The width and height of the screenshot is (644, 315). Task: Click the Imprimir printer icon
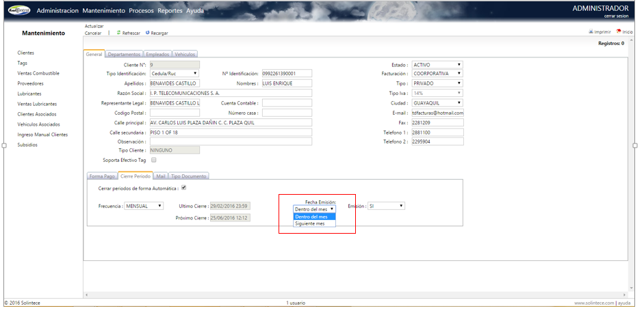tap(591, 31)
